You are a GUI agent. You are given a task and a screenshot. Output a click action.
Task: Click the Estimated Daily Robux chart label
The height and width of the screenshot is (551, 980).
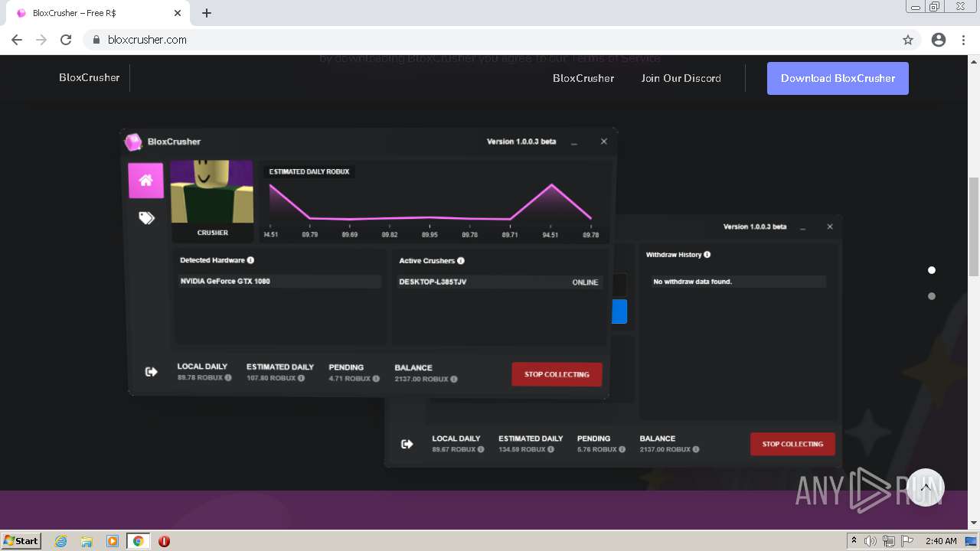[x=309, y=171]
